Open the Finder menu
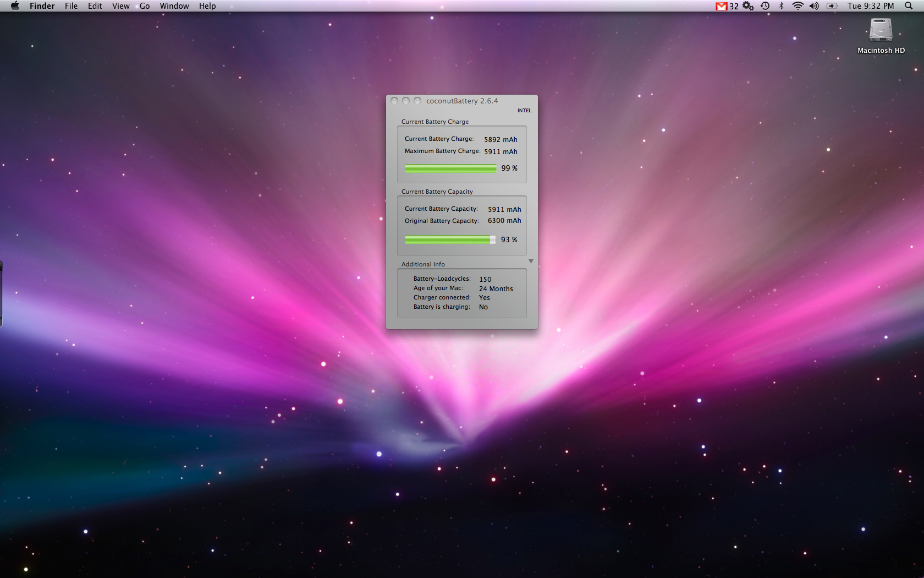Image resolution: width=924 pixels, height=578 pixels. point(42,6)
